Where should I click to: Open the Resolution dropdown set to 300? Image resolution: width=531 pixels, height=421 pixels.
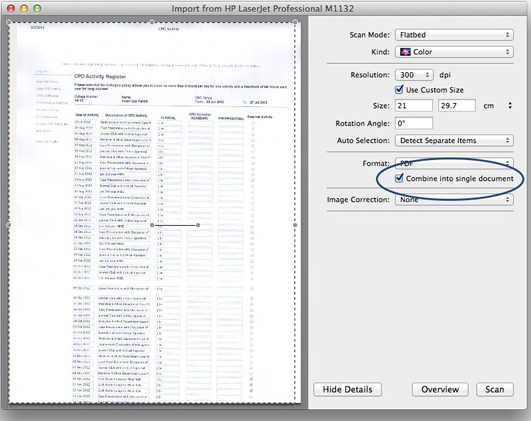pos(414,75)
